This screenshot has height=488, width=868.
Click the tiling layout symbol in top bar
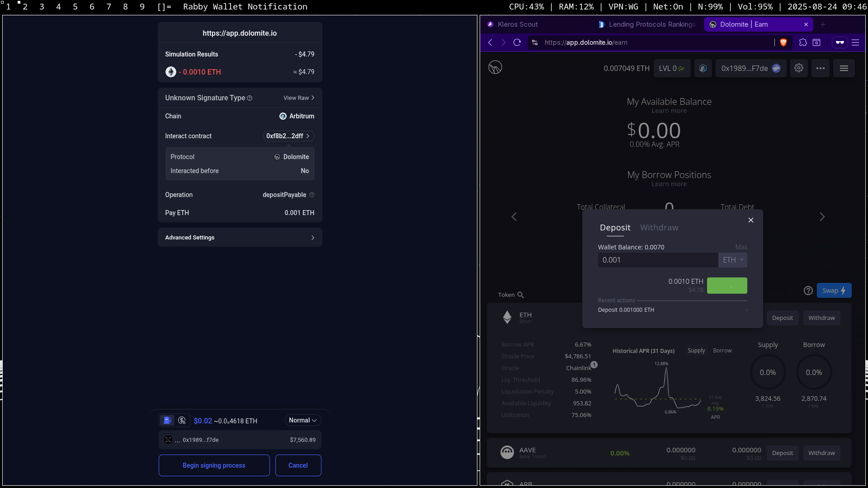click(x=164, y=7)
